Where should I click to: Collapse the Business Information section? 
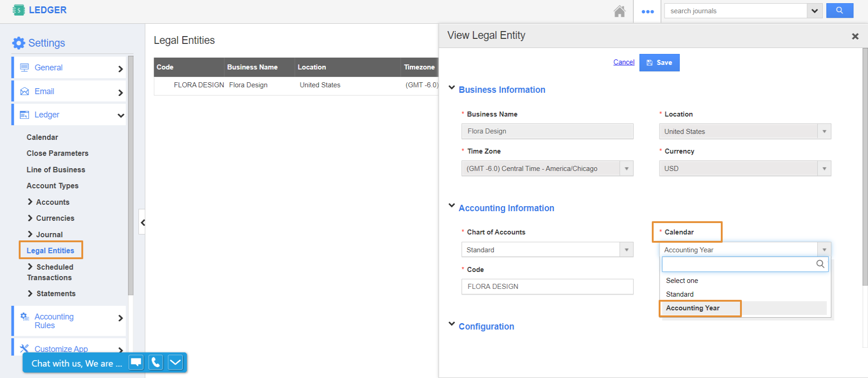point(452,88)
